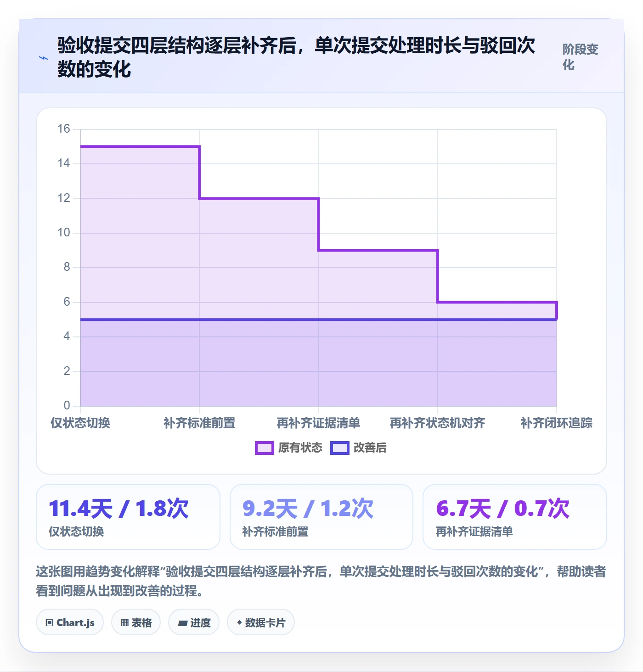
Task: Click the description paragraph starting with 这张图用趋势变化
Action: point(321,581)
